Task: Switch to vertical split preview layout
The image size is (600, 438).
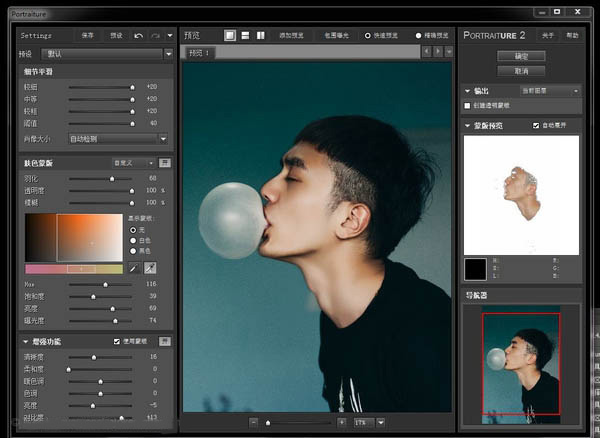Action: pyautogui.click(x=261, y=35)
